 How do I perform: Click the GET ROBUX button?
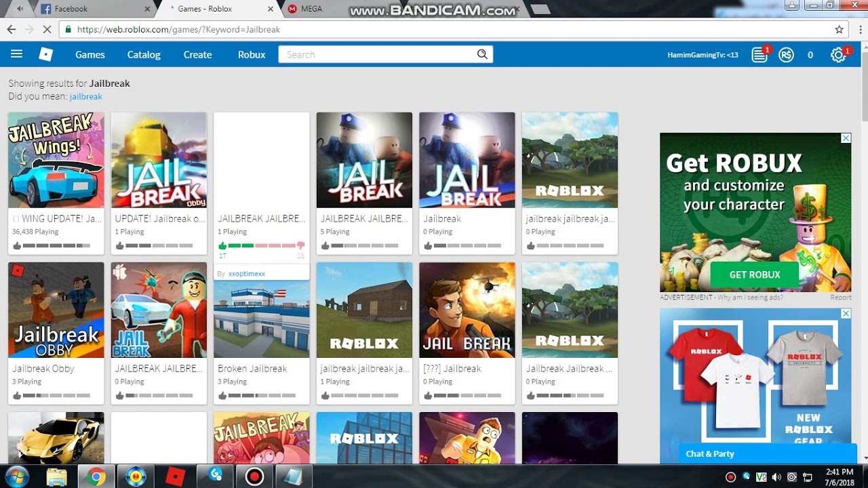coord(755,274)
